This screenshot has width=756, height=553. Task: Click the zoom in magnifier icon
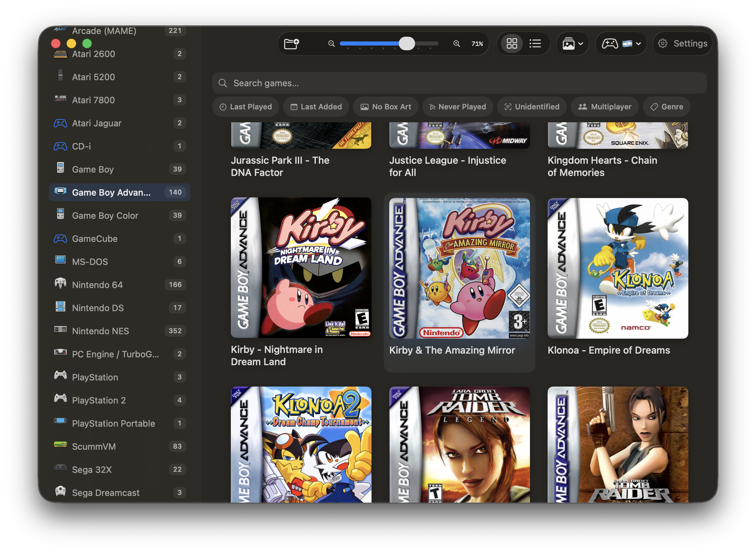(457, 43)
